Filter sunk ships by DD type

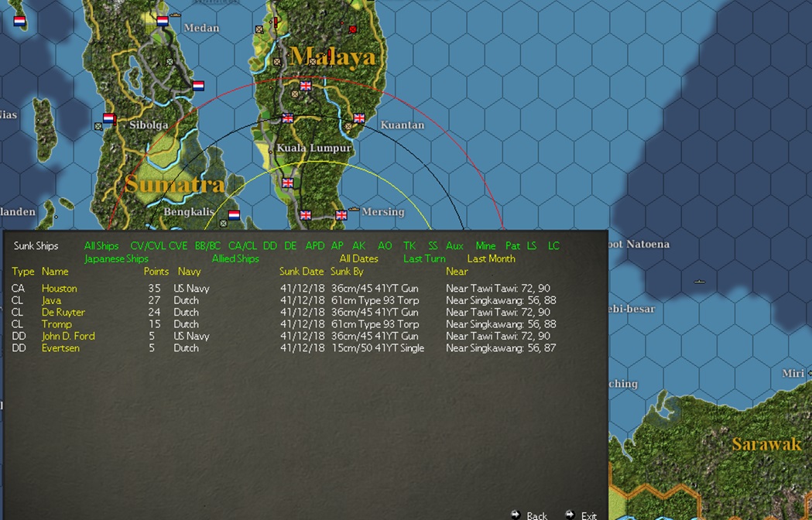coord(270,245)
